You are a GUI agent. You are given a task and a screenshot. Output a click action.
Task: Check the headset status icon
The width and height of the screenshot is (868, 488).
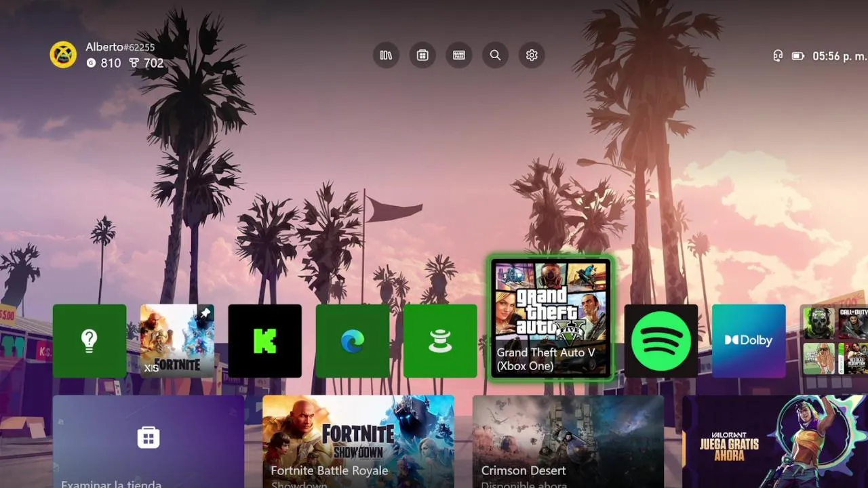tap(778, 56)
